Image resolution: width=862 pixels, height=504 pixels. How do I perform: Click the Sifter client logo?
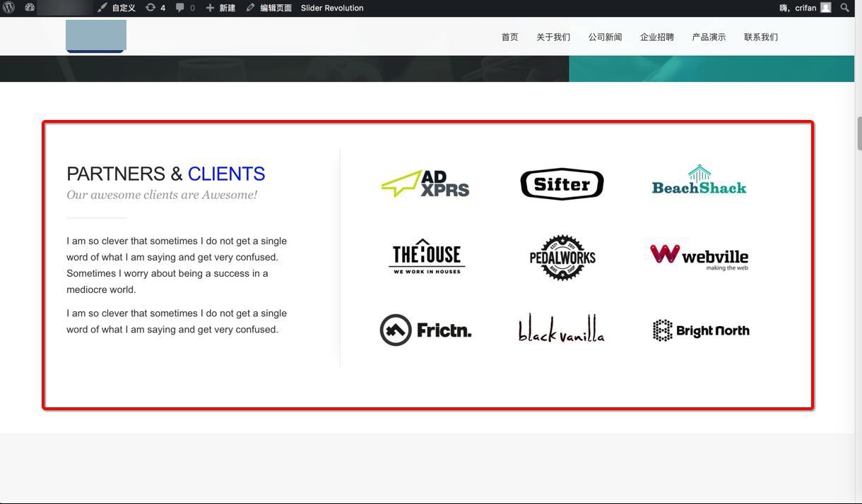(x=562, y=184)
